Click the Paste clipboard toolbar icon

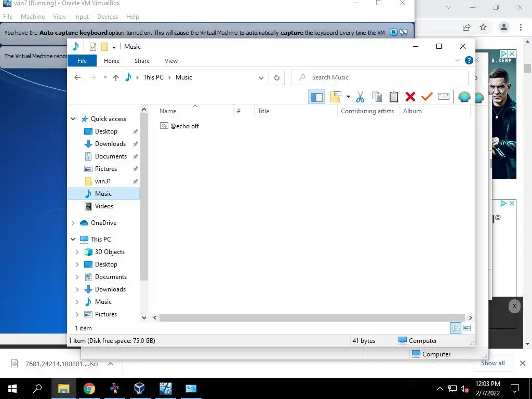[x=394, y=97]
